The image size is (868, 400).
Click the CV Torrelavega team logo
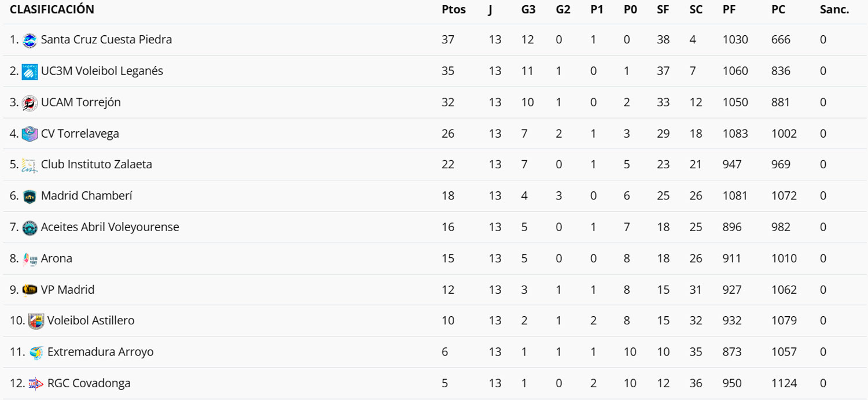[x=30, y=134]
